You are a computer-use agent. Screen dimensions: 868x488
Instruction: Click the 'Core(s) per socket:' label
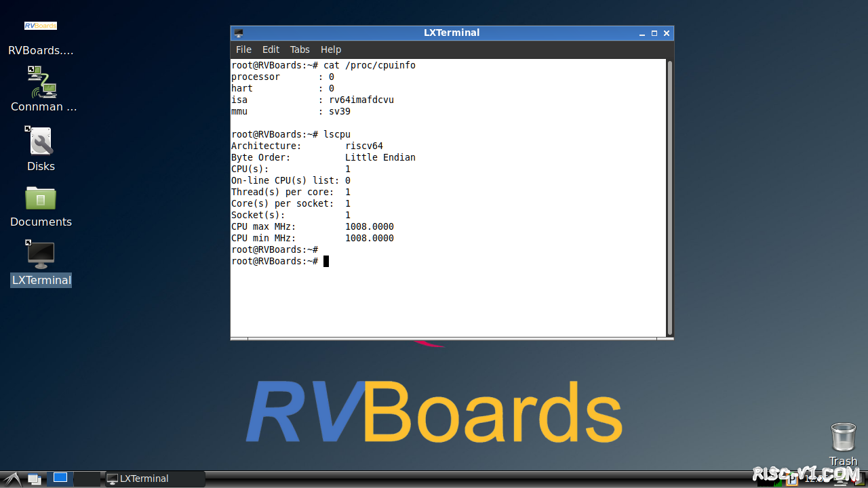coord(283,203)
